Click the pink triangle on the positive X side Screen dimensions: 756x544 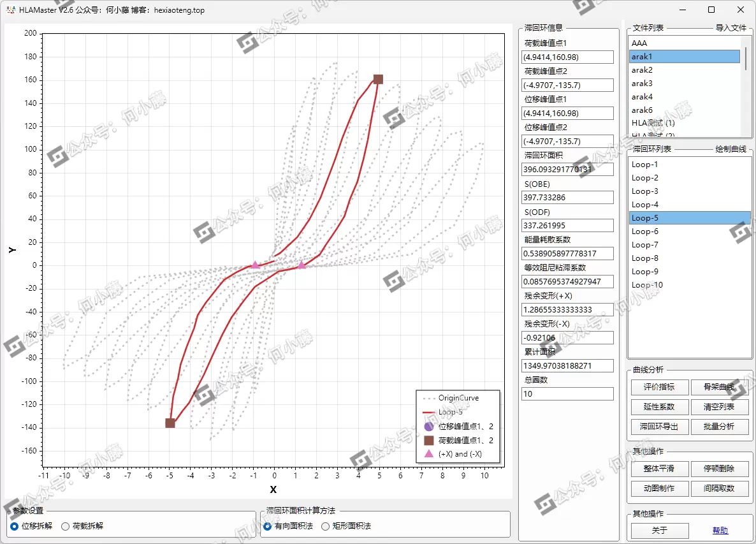tap(302, 265)
